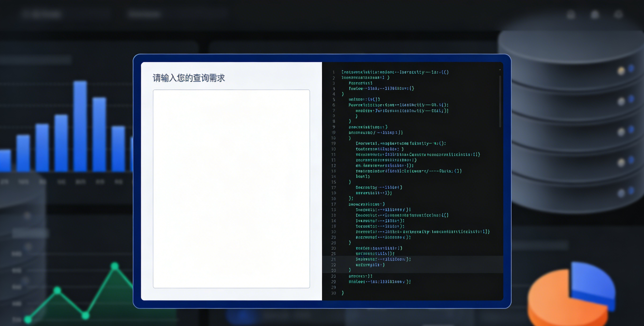The height and width of the screenshot is (326, 644).
Task: Click the highest green point on line chart
Action: [x=115, y=266]
